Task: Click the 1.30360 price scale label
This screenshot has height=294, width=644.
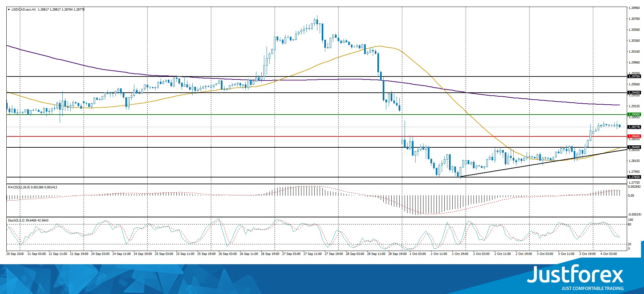Action: (x=634, y=41)
